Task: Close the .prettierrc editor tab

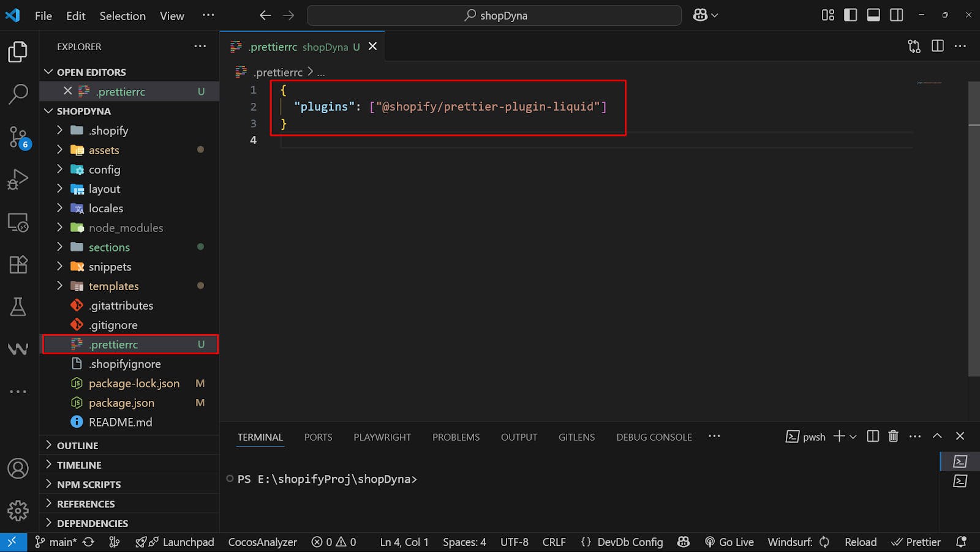Action: (372, 47)
